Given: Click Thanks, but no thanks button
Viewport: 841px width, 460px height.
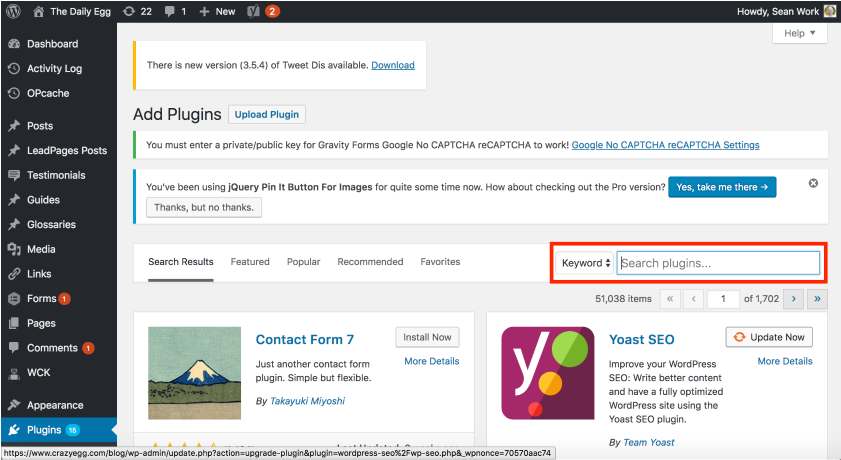Looking at the screenshot, I should [x=204, y=207].
